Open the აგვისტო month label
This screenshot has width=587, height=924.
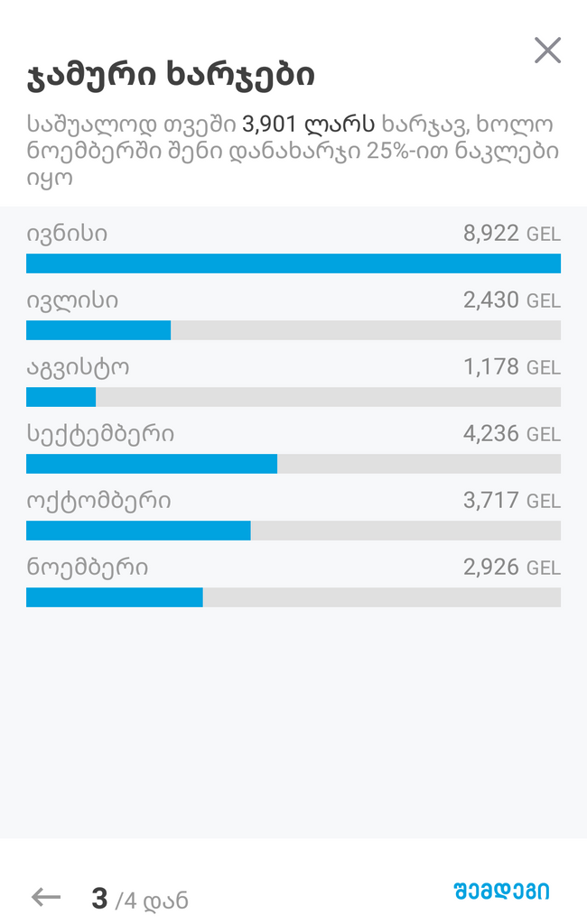78,368
